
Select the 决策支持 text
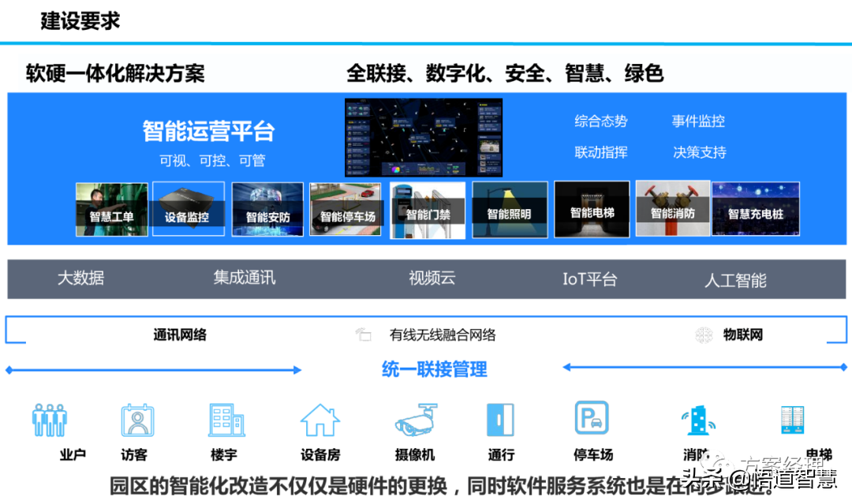click(699, 152)
